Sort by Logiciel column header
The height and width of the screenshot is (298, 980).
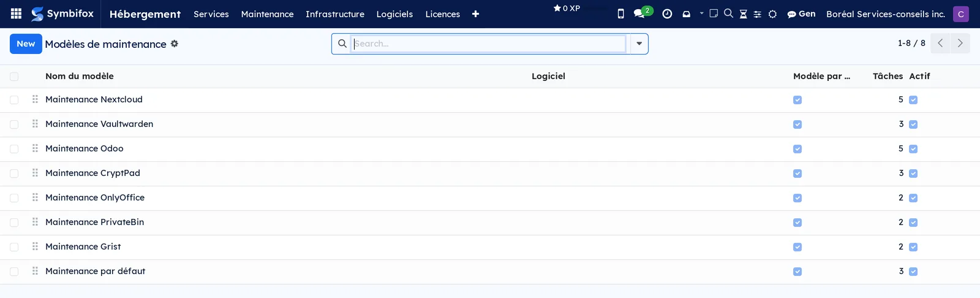(x=548, y=76)
